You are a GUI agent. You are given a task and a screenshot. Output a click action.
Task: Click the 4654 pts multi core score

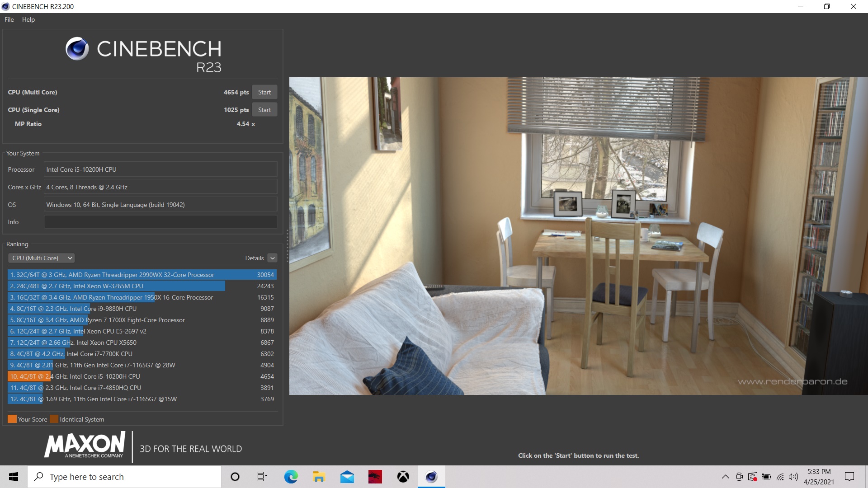coord(236,92)
